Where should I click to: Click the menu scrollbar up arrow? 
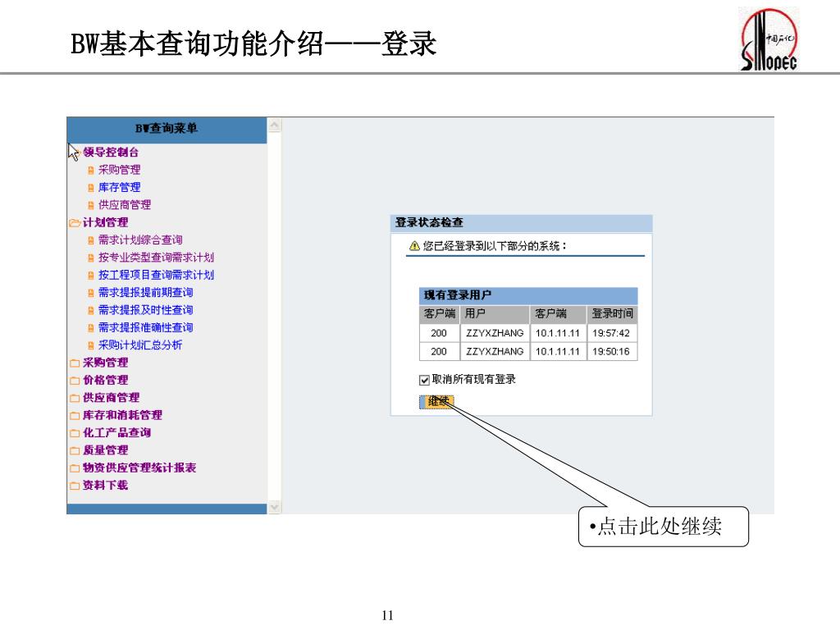[274, 126]
